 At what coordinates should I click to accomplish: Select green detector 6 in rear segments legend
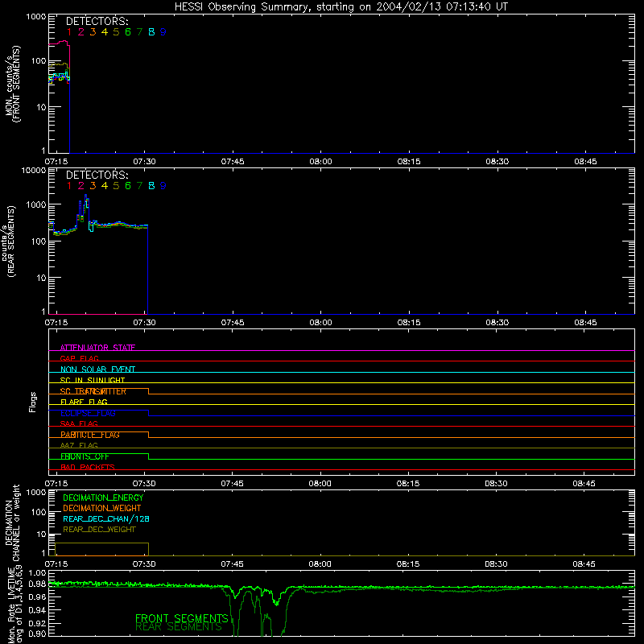[128, 186]
